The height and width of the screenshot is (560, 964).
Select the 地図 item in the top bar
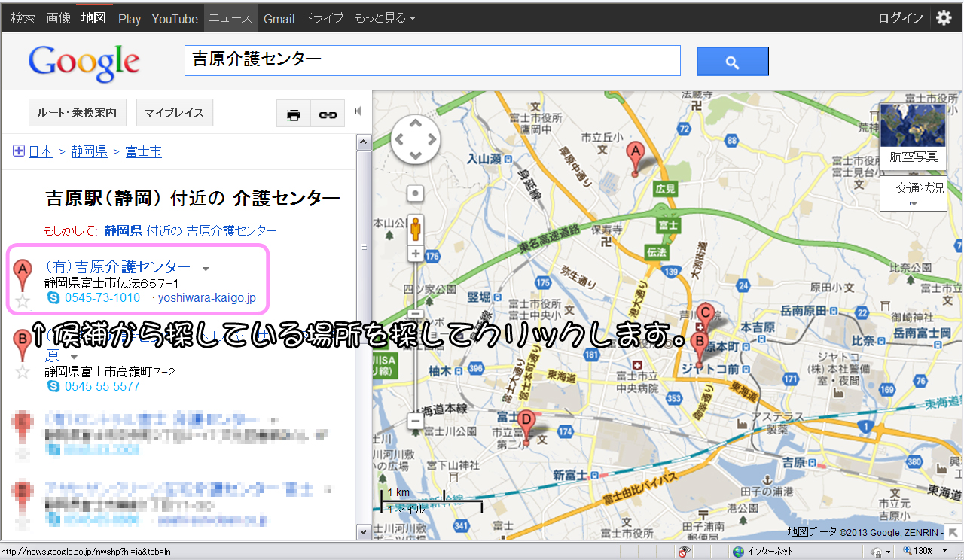click(x=93, y=18)
